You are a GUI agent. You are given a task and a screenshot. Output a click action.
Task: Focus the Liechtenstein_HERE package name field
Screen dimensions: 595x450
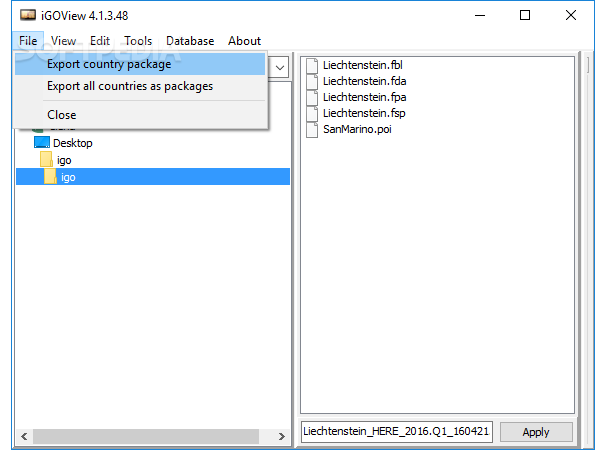point(397,432)
